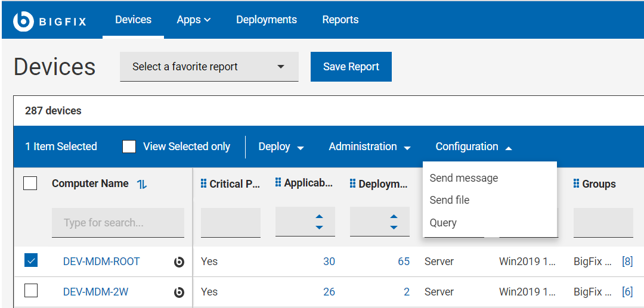Click BigFix agent icon for DEV-MDM-2W
Image resolution: width=644 pixels, height=308 pixels.
(x=179, y=293)
